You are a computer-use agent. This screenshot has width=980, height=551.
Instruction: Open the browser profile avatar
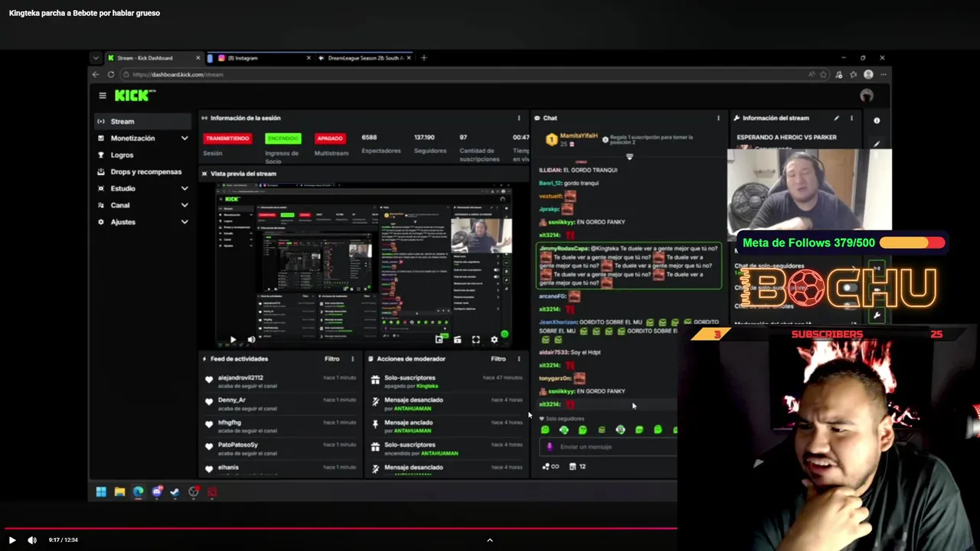tap(868, 74)
